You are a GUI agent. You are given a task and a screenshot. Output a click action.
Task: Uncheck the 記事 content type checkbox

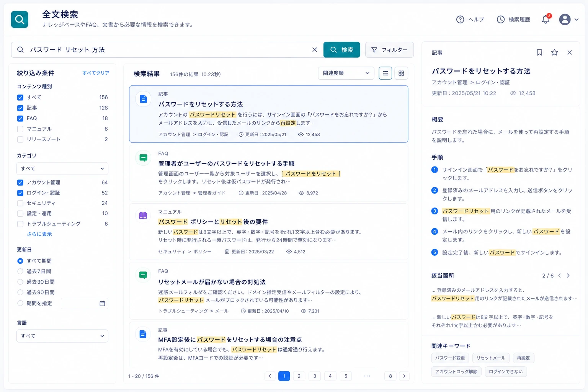click(x=20, y=108)
